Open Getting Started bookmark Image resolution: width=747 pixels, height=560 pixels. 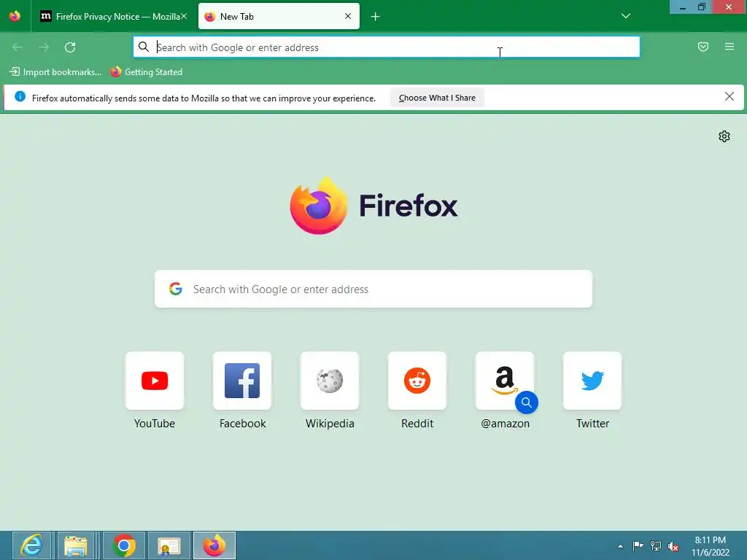tap(146, 72)
